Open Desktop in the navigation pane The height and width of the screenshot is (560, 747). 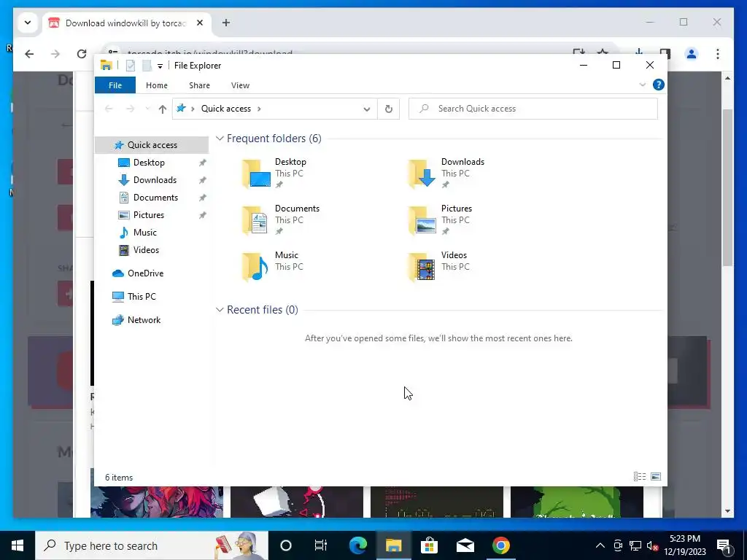(149, 163)
